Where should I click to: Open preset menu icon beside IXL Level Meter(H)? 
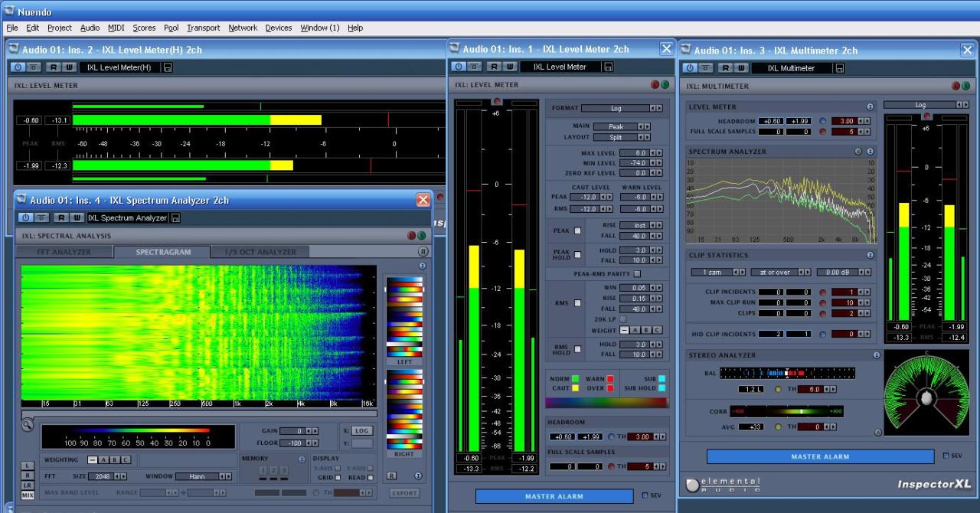[168, 67]
